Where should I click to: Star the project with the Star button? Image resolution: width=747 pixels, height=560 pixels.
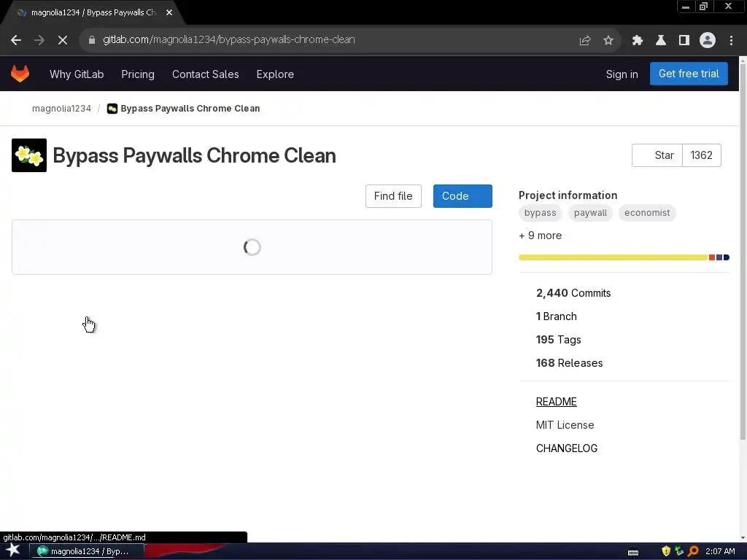(x=657, y=155)
